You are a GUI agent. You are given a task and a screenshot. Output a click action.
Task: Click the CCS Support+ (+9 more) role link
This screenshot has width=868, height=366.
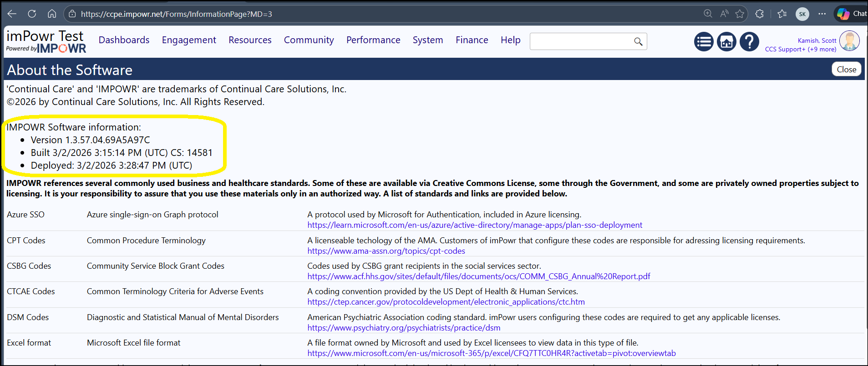[x=801, y=49]
